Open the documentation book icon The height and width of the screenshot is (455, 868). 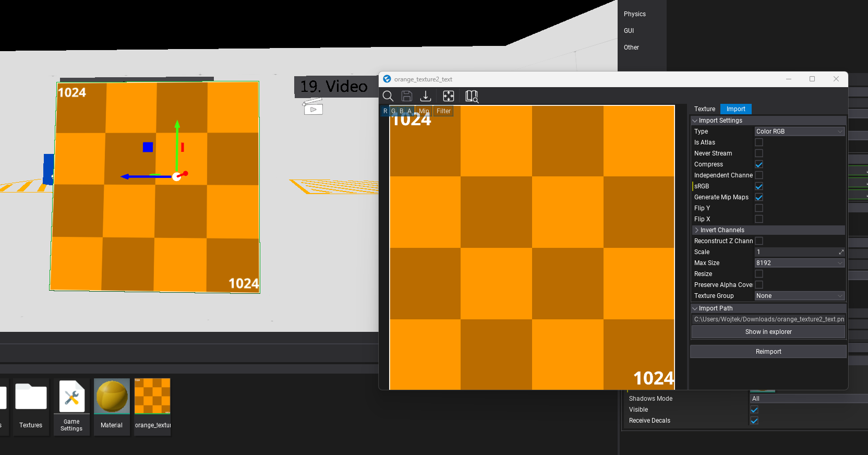[x=472, y=96]
